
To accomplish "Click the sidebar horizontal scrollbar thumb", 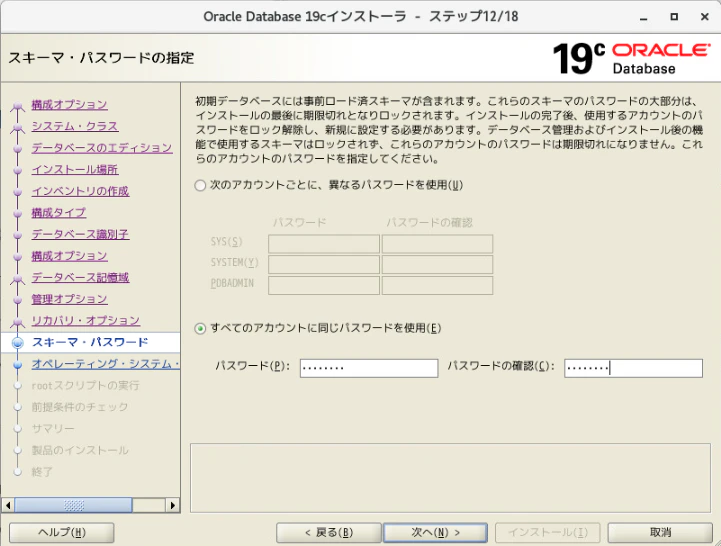I will point(73,505).
